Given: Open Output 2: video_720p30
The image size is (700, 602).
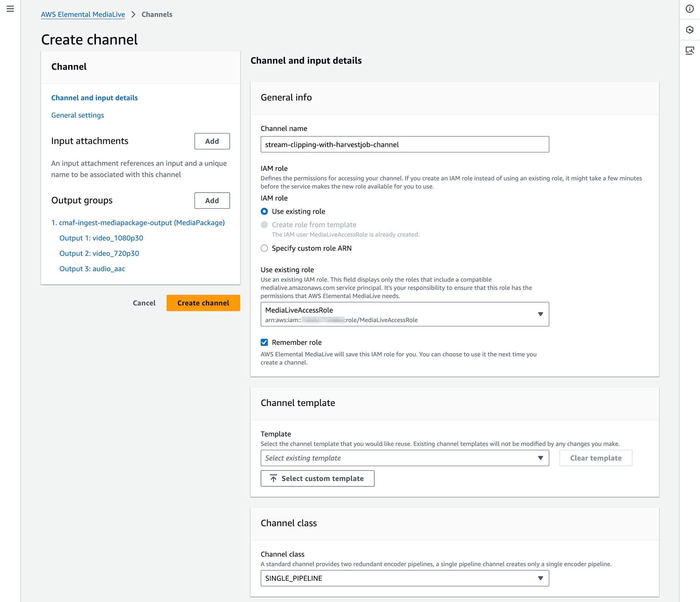Looking at the screenshot, I should pos(99,253).
